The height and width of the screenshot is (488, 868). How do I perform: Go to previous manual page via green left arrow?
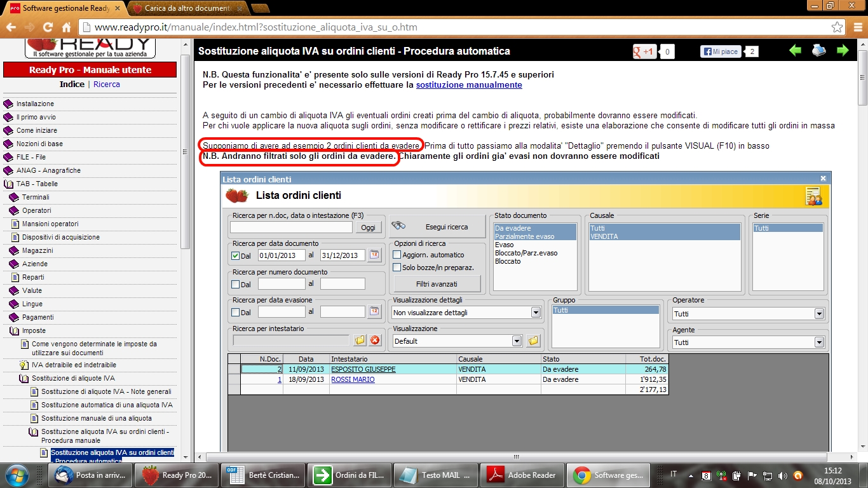[795, 51]
